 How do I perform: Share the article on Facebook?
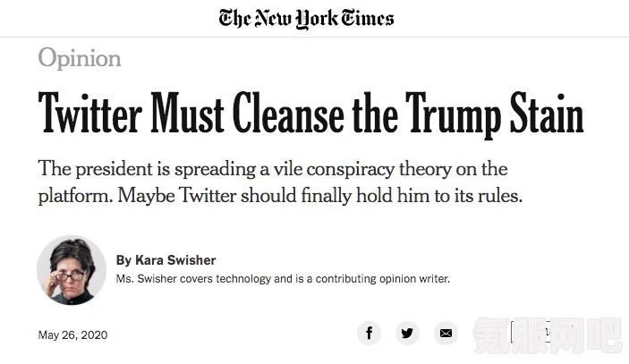tap(369, 333)
